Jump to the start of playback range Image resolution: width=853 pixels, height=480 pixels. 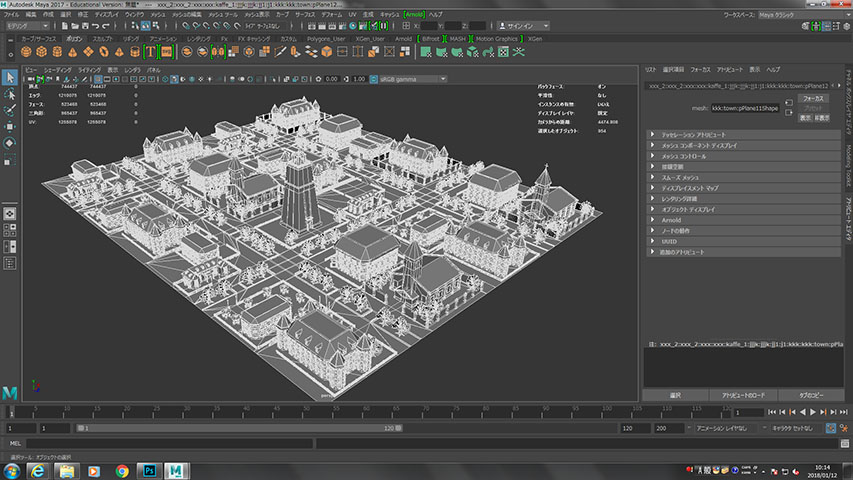[x=771, y=412]
